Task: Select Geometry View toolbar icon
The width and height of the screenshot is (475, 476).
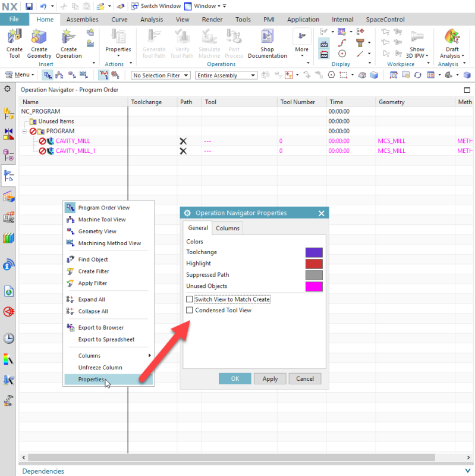Action: [72, 75]
